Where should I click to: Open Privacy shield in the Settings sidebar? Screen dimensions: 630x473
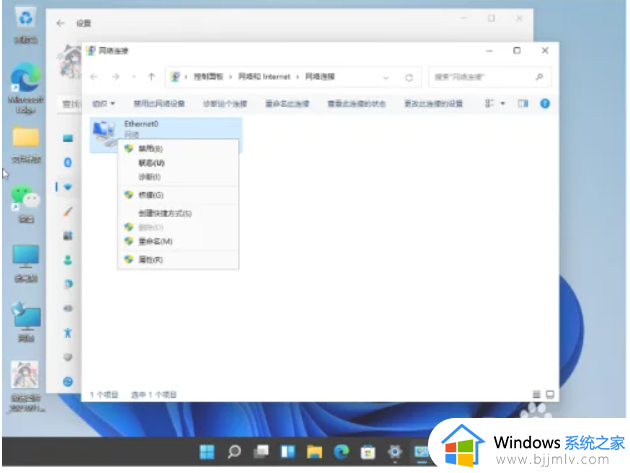pyautogui.click(x=68, y=357)
